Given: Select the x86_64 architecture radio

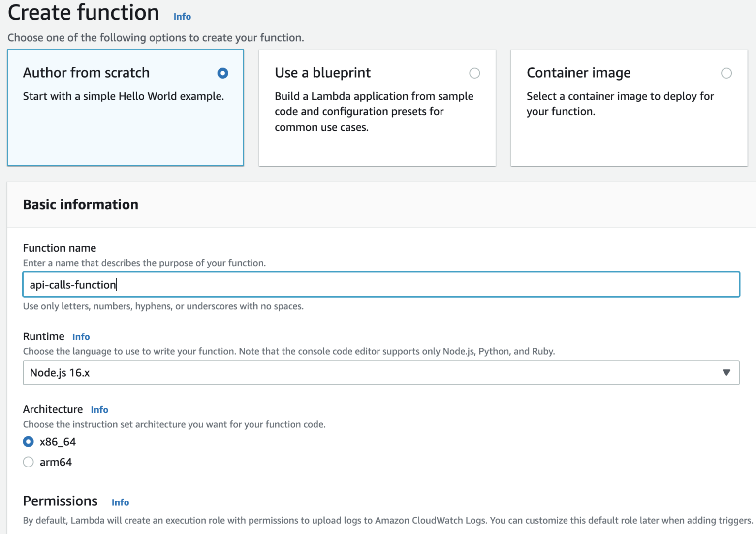Looking at the screenshot, I should tap(28, 441).
